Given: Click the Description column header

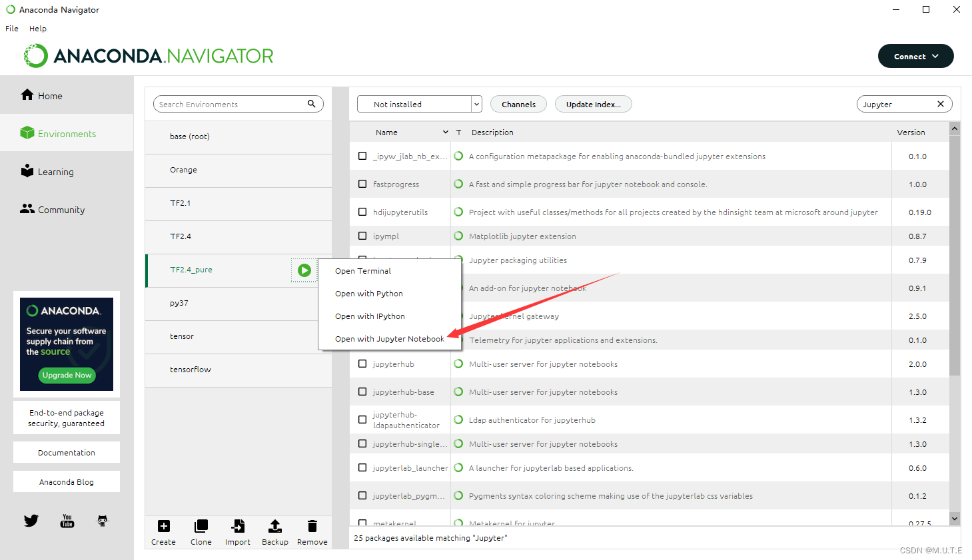Looking at the screenshot, I should (492, 133).
